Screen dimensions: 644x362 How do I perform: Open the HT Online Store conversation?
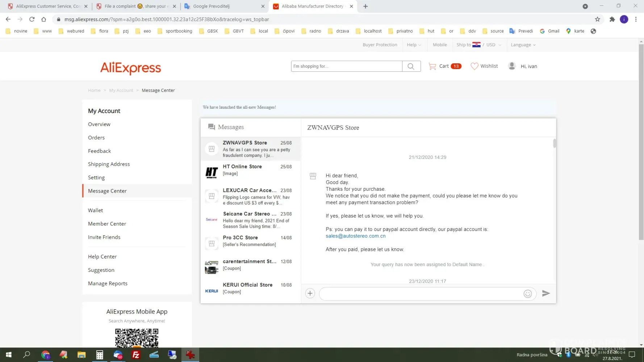pyautogui.click(x=250, y=170)
